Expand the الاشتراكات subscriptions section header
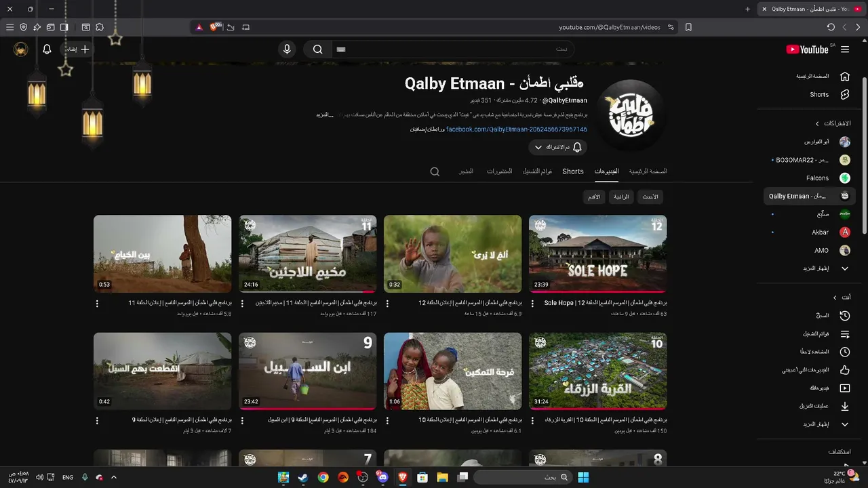 tap(834, 123)
